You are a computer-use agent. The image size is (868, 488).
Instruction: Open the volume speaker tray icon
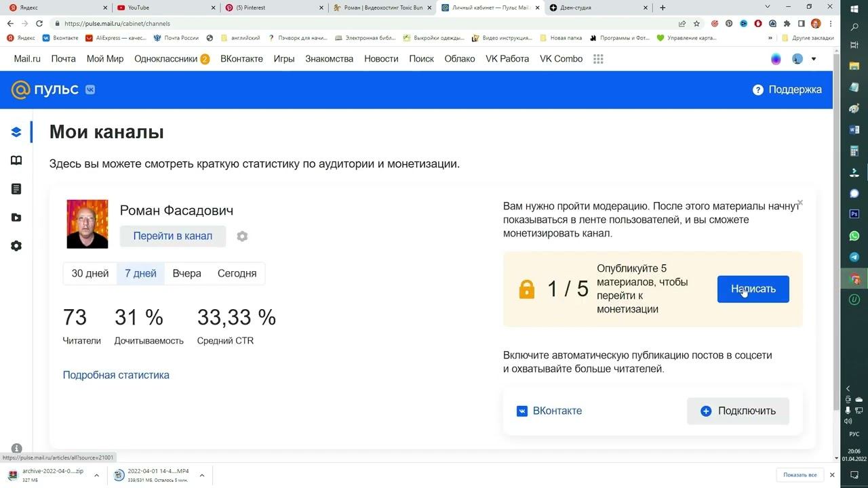[x=848, y=421]
